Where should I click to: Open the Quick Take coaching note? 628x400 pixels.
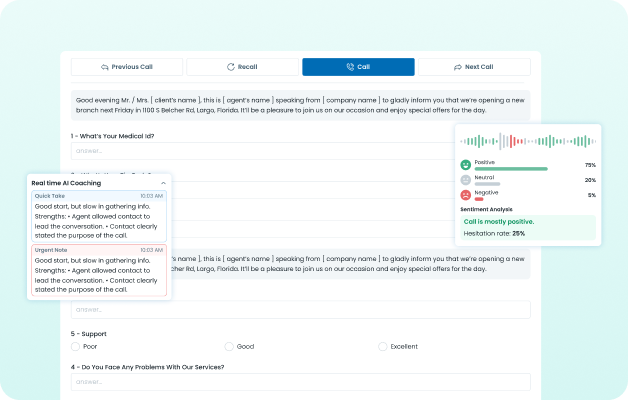tap(98, 215)
